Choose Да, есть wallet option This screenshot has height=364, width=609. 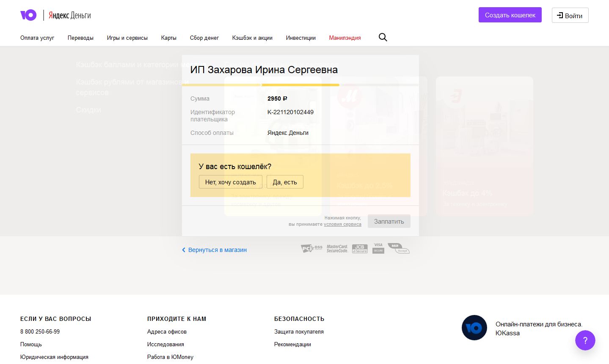click(285, 182)
